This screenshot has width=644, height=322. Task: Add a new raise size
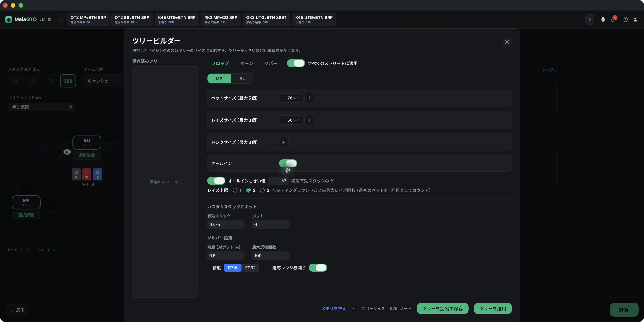point(309,120)
